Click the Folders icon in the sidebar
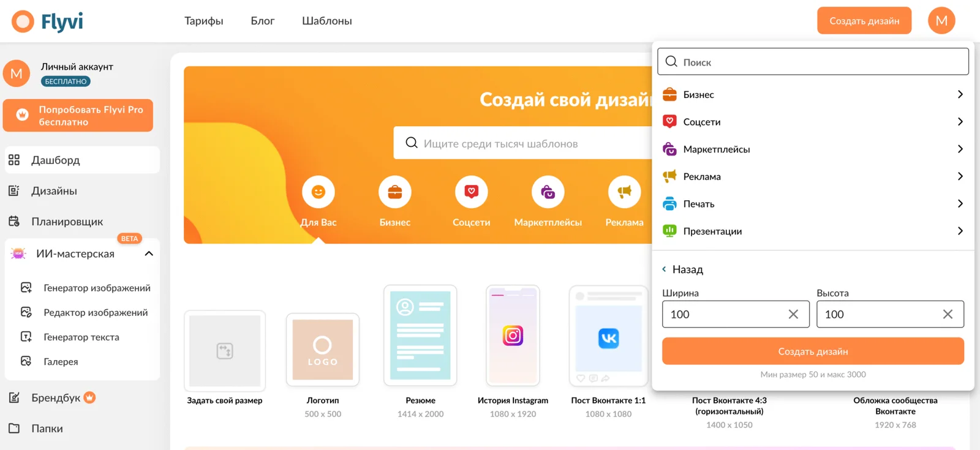The width and height of the screenshot is (980, 450). 14,428
